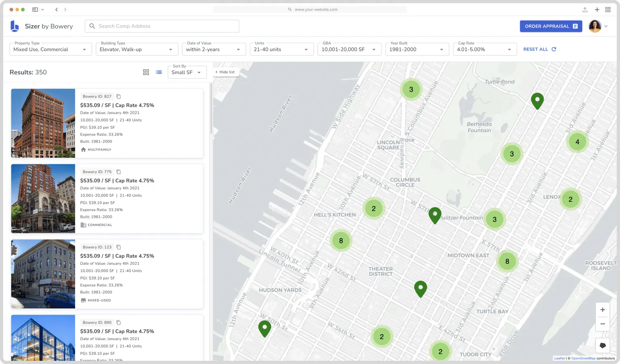The image size is (620, 364).
Task: Focus the Search Comp Address field
Action: point(162,26)
